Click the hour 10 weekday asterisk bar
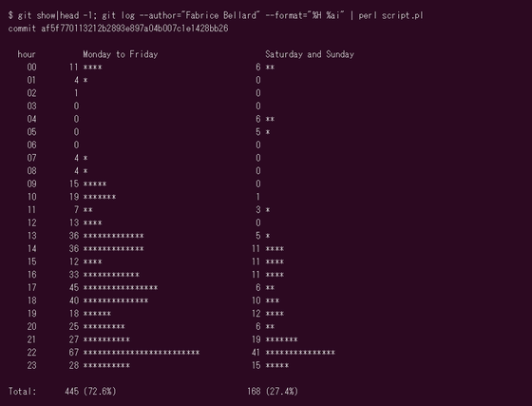Screen dimensions: 532x406 tap(100, 197)
